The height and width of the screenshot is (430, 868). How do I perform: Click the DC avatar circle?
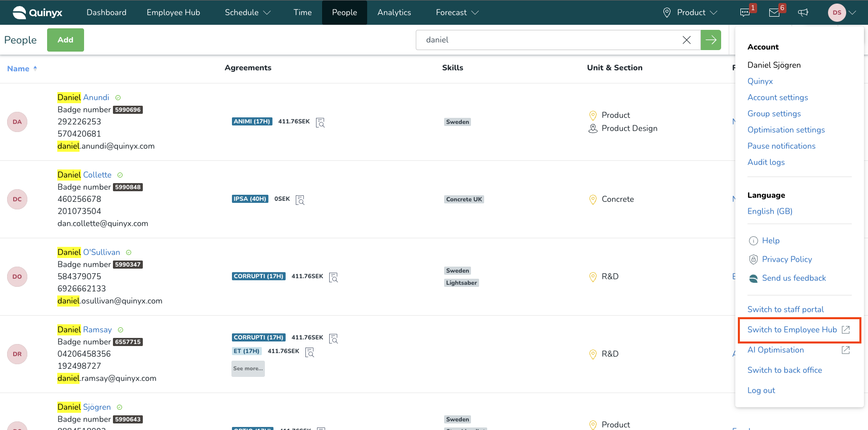tap(17, 199)
